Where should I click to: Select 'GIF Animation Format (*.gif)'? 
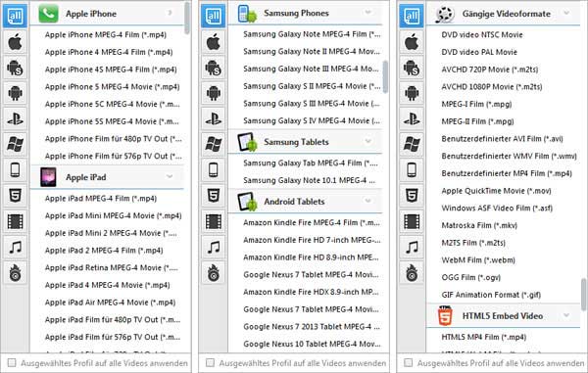(491, 295)
